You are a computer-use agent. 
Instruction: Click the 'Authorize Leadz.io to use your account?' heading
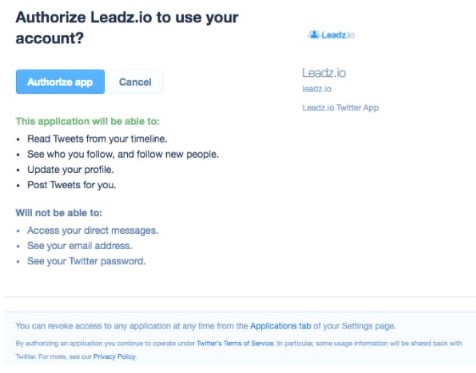pyautogui.click(x=127, y=28)
